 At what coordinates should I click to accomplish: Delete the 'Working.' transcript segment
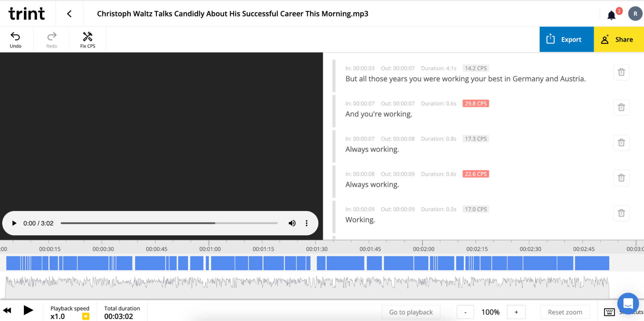click(621, 213)
